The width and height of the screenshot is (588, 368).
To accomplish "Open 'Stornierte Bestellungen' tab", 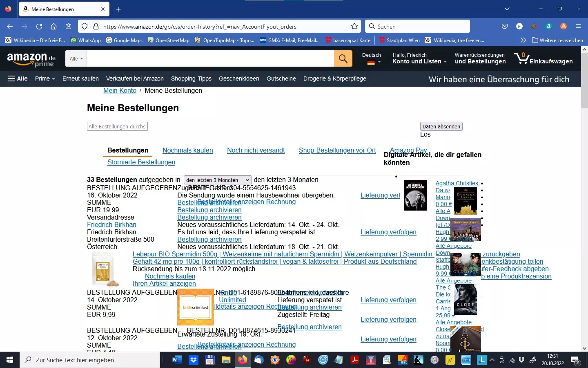I will [x=141, y=162].
